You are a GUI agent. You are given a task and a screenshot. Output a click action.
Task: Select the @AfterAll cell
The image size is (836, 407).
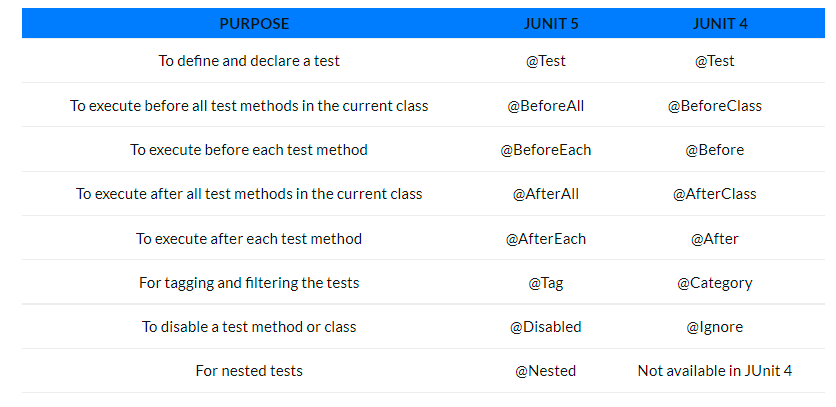point(545,194)
